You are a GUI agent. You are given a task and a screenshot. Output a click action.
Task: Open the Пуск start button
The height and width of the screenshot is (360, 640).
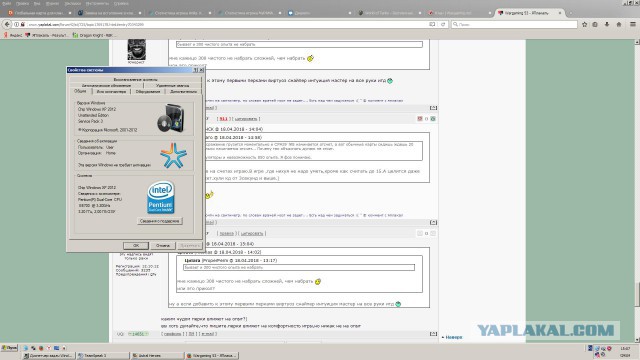[x=9, y=348]
